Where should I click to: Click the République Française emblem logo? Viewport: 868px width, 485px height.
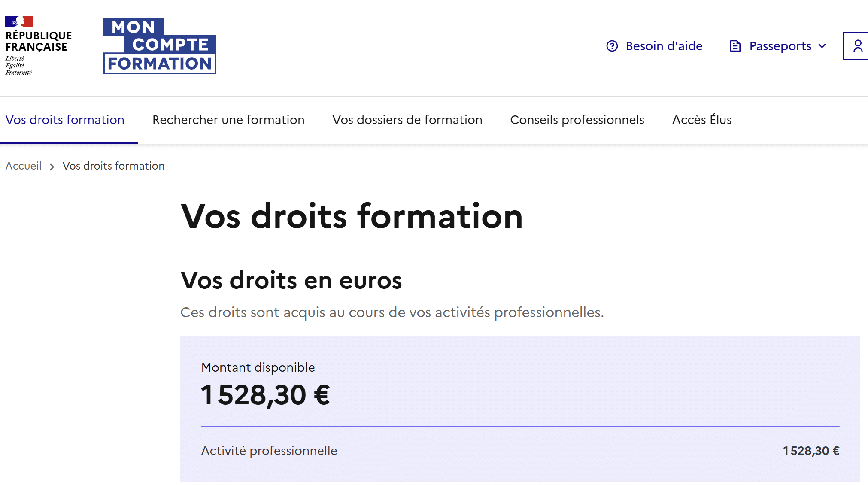click(x=38, y=45)
